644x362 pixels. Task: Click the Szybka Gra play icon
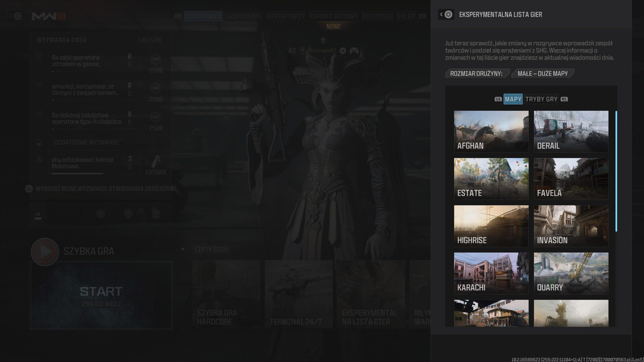45,252
